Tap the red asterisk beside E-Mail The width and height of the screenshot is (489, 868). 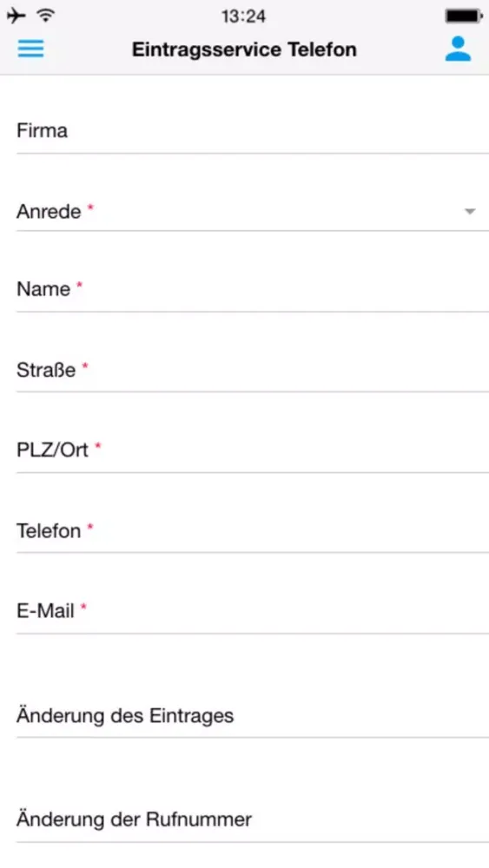point(83,607)
